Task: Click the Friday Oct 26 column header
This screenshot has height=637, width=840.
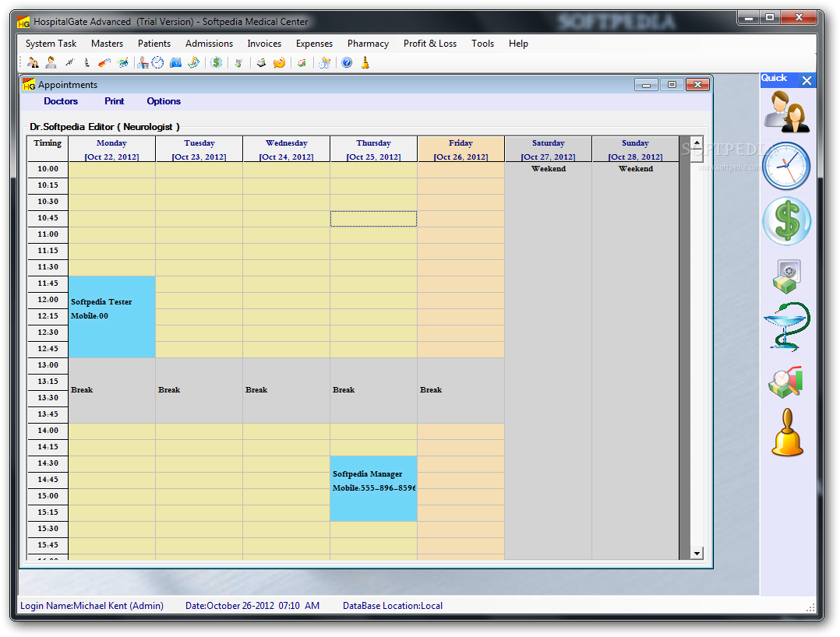Action: [461, 150]
